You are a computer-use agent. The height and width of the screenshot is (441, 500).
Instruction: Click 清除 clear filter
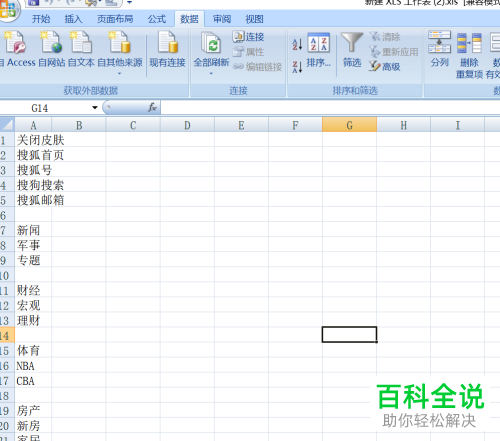385,37
